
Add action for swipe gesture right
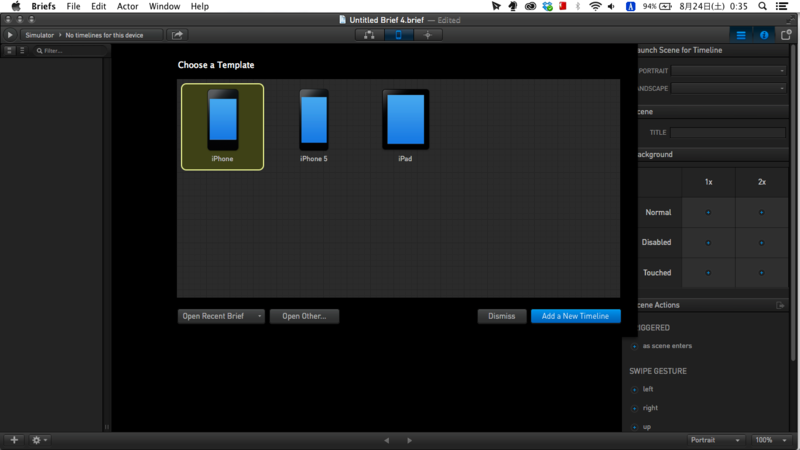point(635,408)
